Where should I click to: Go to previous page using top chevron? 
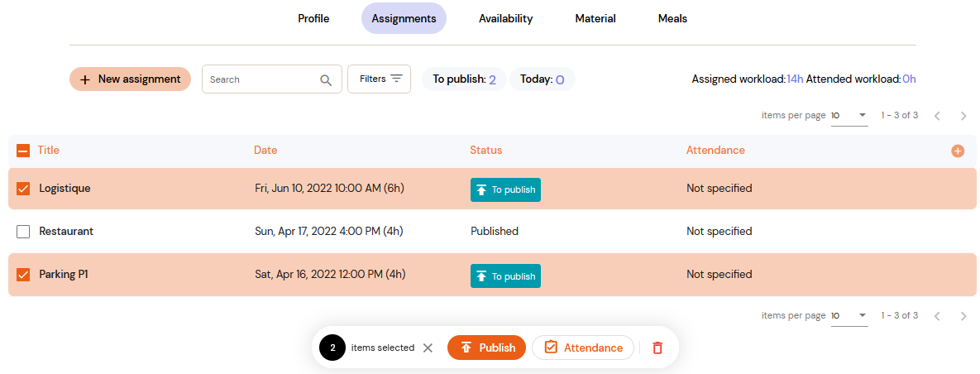[937, 116]
